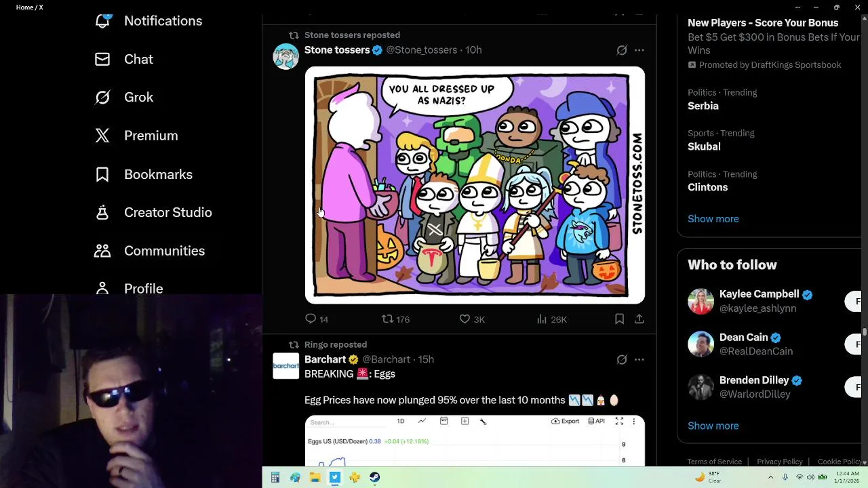Launch Steam from the taskbar

coord(374,478)
